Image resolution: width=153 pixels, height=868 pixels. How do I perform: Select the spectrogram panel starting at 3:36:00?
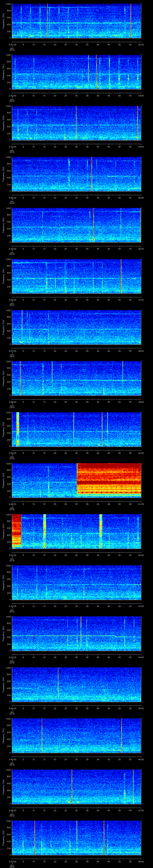tap(77, 276)
